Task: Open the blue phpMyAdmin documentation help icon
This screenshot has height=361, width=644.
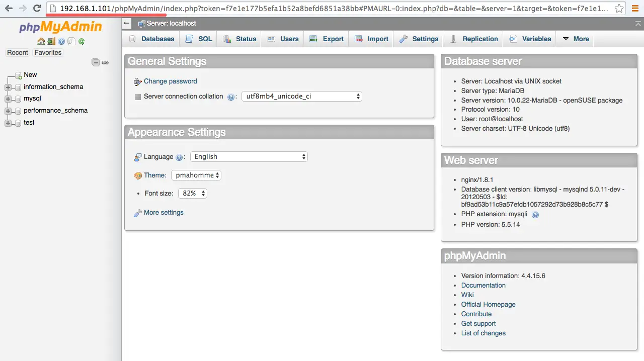Action: coord(61,42)
